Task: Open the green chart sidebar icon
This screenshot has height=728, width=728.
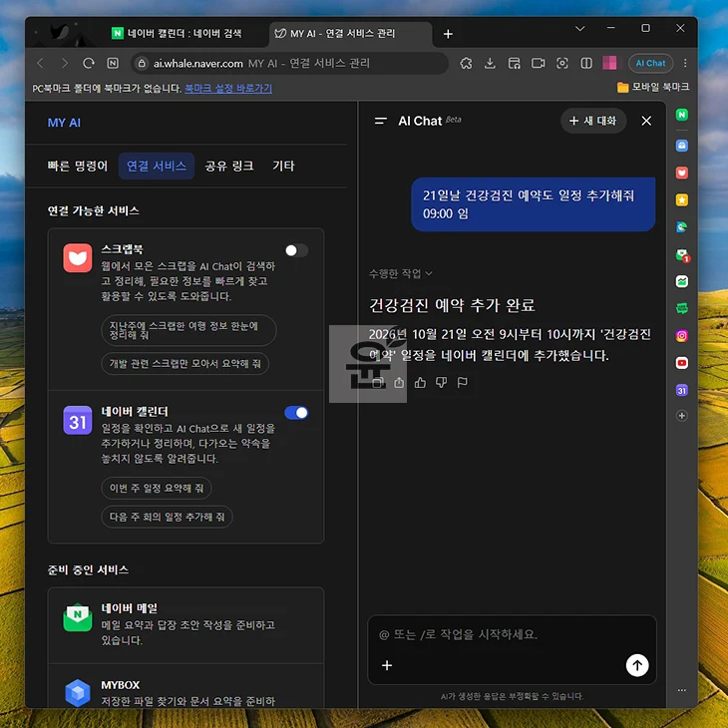Action: pos(681,281)
